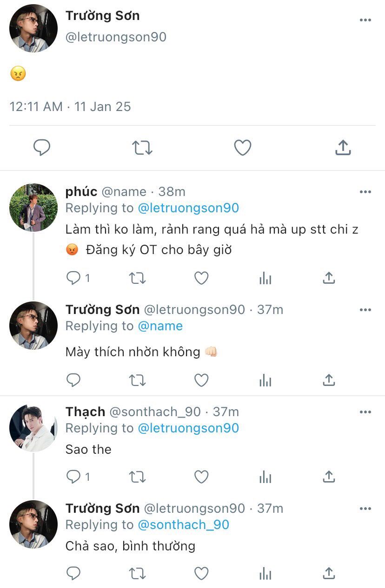Image resolution: width=385 pixels, height=588 pixels.
Task: View analytics for phúc's reply
Action: pyautogui.click(x=265, y=278)
